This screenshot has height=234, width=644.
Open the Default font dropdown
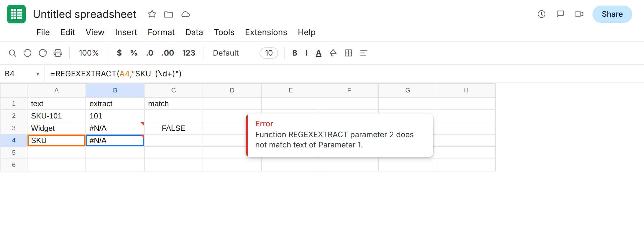tap(226, 53)
